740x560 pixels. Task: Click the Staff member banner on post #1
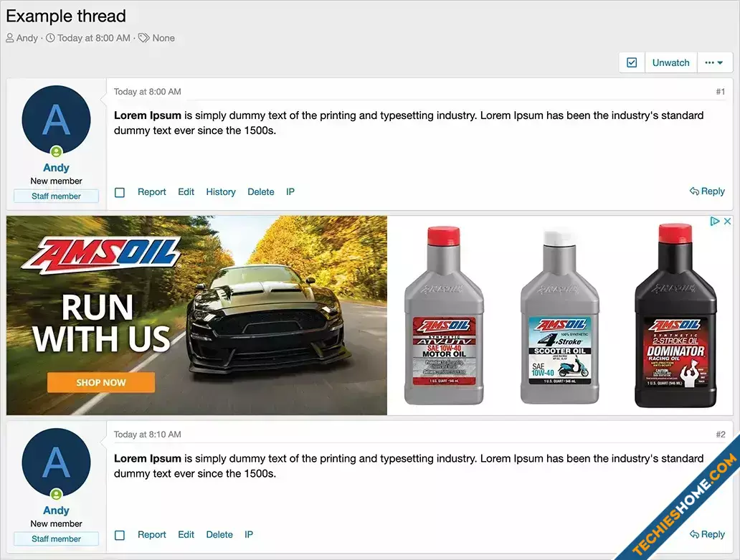56,196
